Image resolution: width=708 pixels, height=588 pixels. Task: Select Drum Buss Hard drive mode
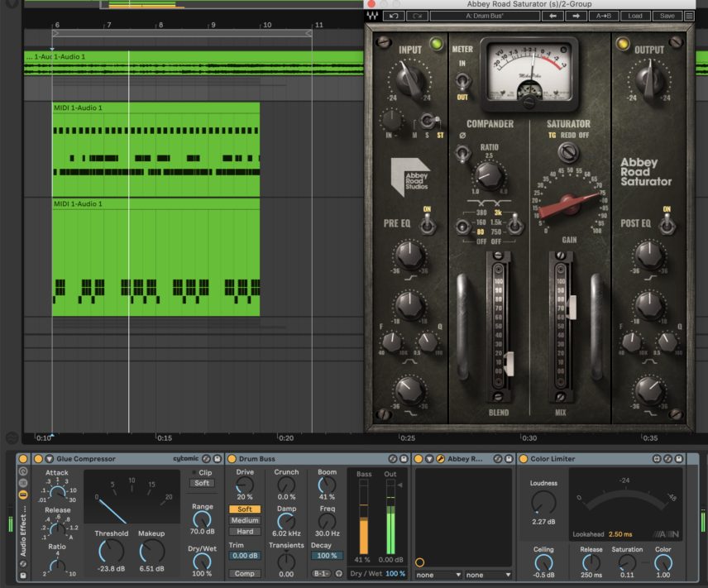point(244,532)
